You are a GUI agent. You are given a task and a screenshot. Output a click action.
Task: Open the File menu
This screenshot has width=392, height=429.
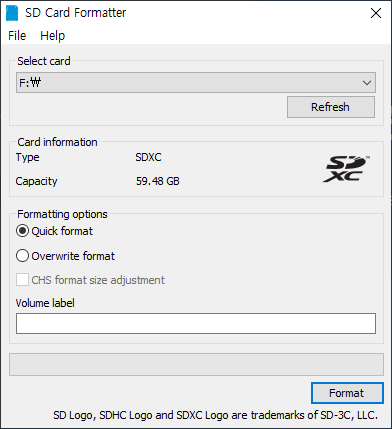coord(17,36)
